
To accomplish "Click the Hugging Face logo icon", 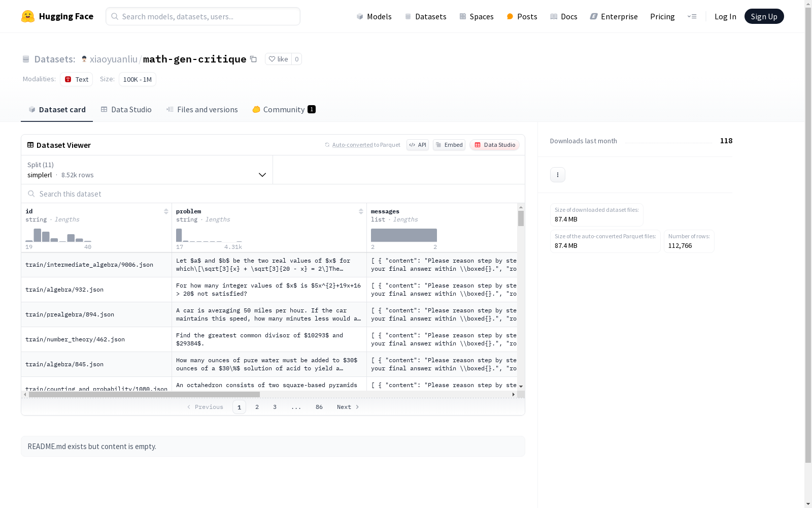I will pos(28,16).
